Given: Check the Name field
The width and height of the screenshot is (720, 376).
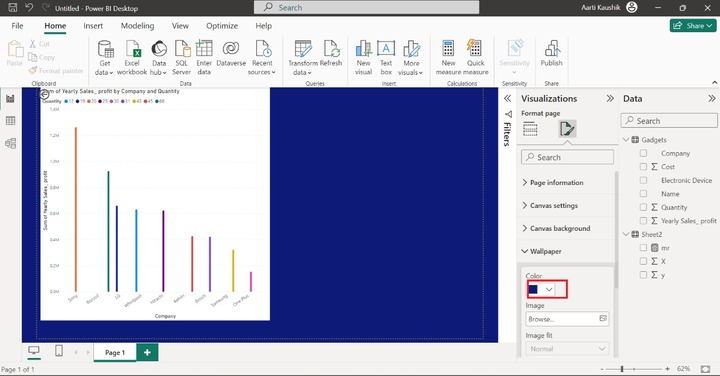Looking at the screenshot, I should (643, 194).
